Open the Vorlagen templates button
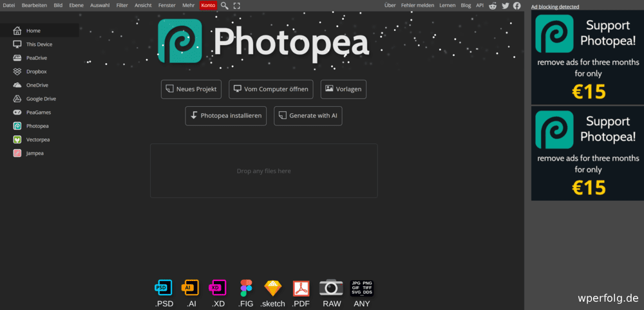 pos(343,89)
